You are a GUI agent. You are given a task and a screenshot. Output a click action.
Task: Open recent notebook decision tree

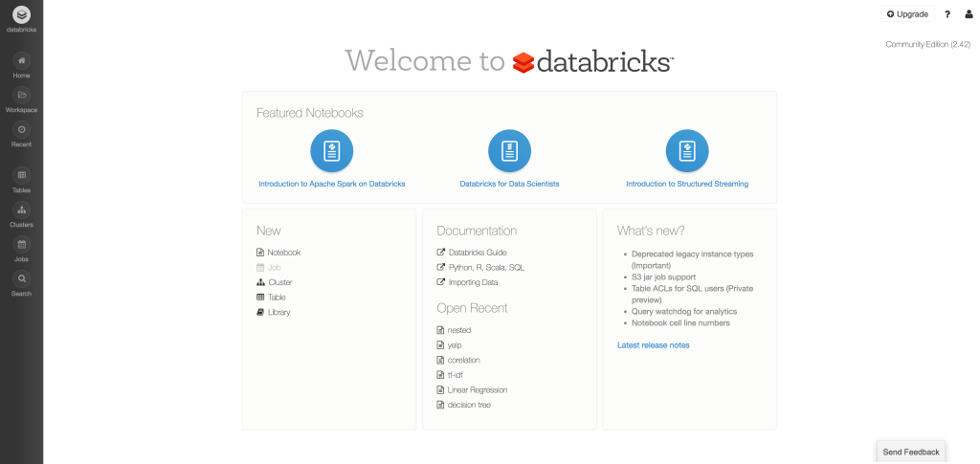[464, 405]
